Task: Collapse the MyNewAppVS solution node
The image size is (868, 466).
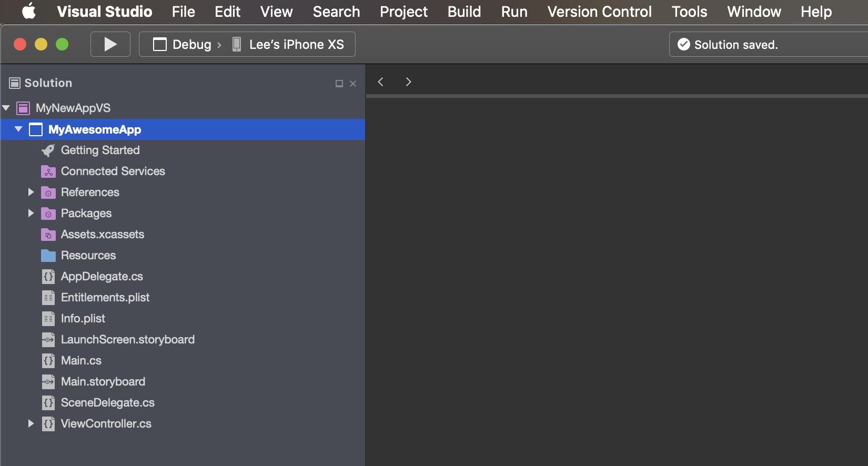Action: click(x=6, y=108)
